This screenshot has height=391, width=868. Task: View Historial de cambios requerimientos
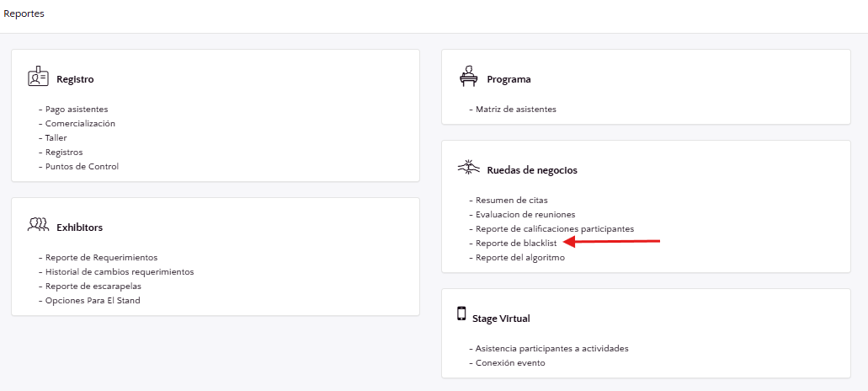[120, 271]
